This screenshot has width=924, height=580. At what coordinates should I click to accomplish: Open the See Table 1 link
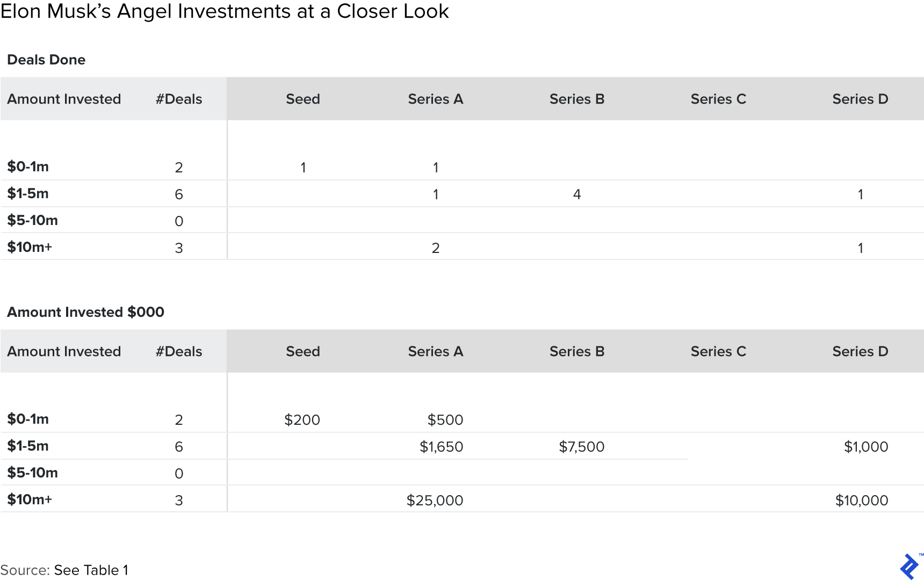(91, 570)
